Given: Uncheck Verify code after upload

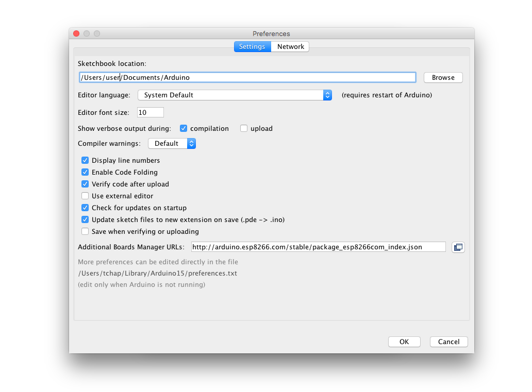Looking at the screenshot, I should click(85, 184).
